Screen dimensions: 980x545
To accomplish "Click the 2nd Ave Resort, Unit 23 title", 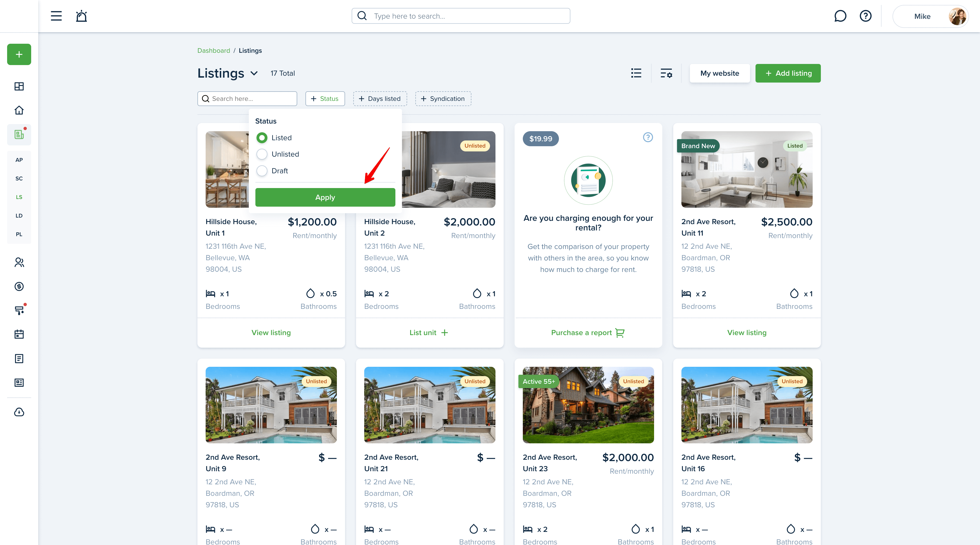I will point(549,463).
